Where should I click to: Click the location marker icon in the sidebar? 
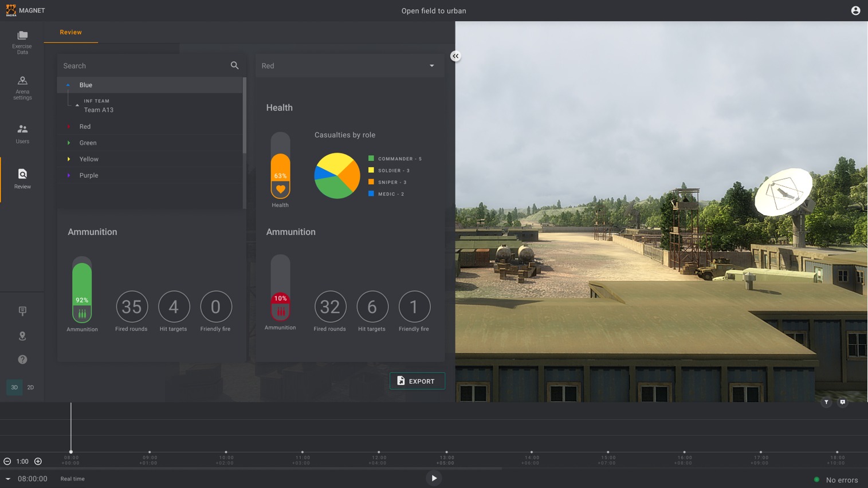click(x=22, y=336)
